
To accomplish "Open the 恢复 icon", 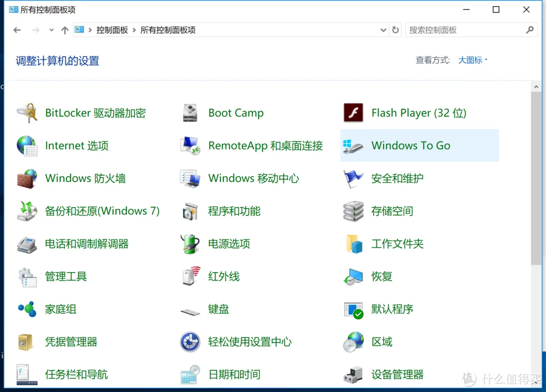I will pyautogui.click(x=353, y=277).
